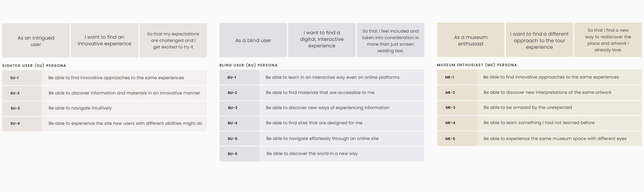Select the ME-2 "new interpretations" requirement text
Screen dimensions: 644x192
click(x=547, y=93)
